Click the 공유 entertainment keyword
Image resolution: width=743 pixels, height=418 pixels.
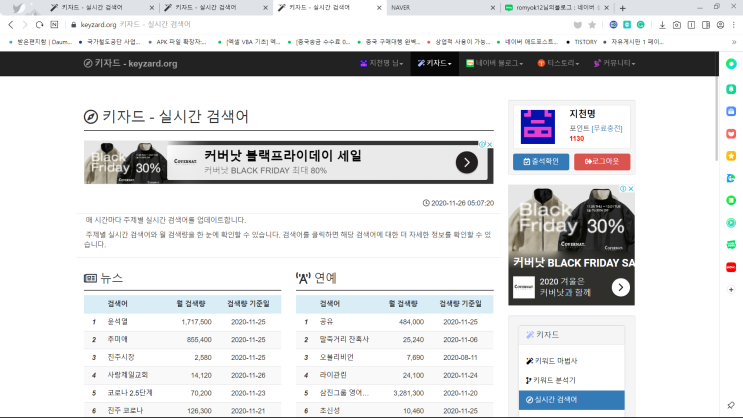click(x=326, y=322)
